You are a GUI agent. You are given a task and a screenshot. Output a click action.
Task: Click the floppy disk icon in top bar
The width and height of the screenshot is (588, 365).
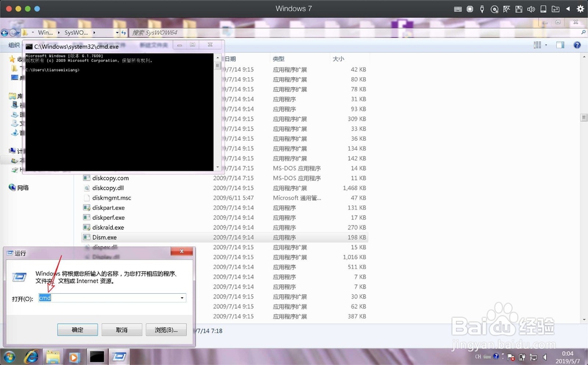(519, 9)
